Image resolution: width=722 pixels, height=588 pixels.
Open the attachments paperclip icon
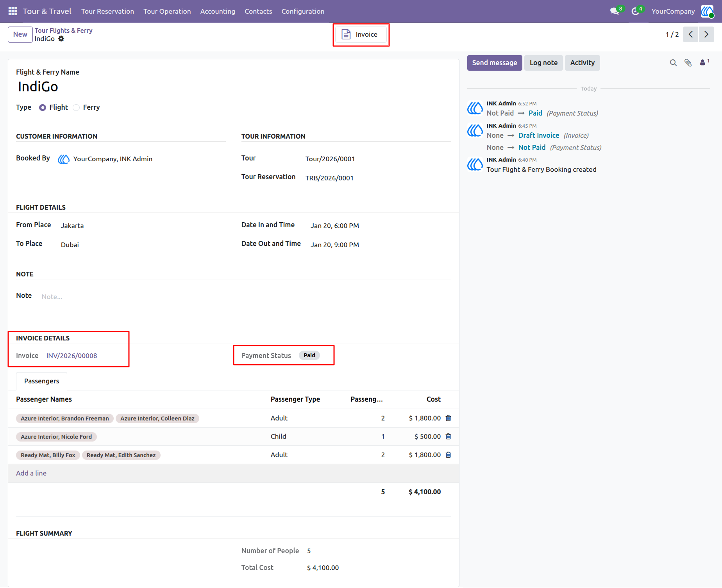(688, 63)
